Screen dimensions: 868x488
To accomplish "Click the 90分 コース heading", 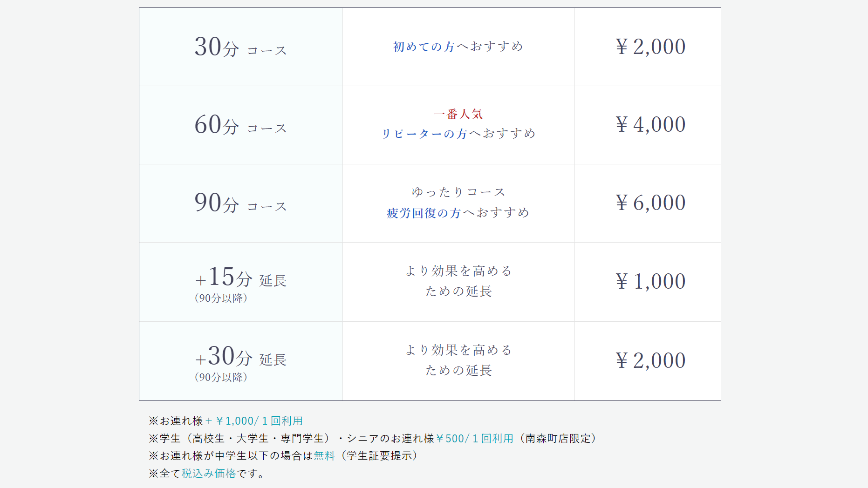I will 240,203.
